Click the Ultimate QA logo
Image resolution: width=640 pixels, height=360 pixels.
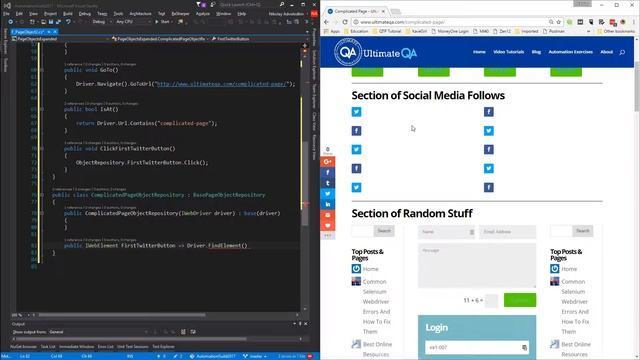375,52
